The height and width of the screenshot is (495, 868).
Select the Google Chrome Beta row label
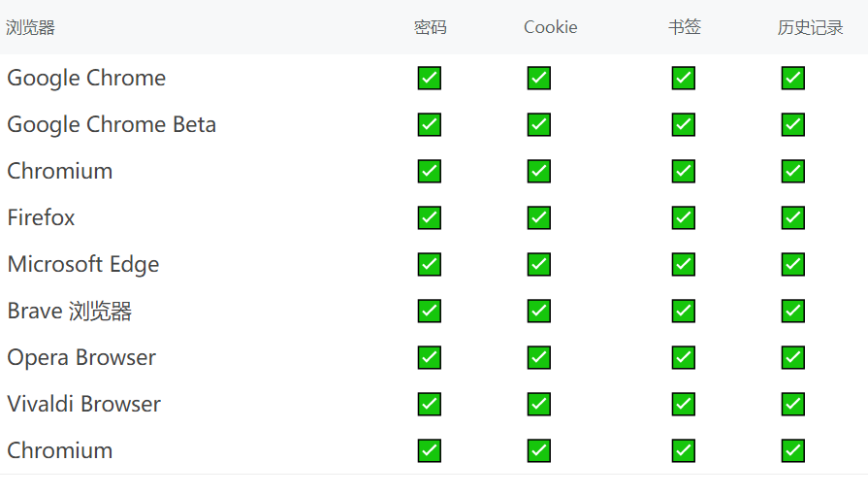tap(112, 124)
